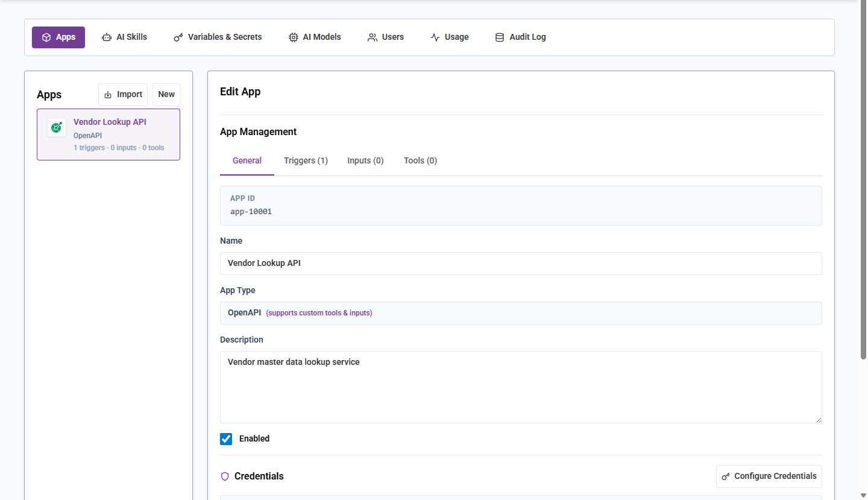Screen dimensions: 868x500
Task: Click the Import button in the Apps panel
Action: (x=123, y=95)
